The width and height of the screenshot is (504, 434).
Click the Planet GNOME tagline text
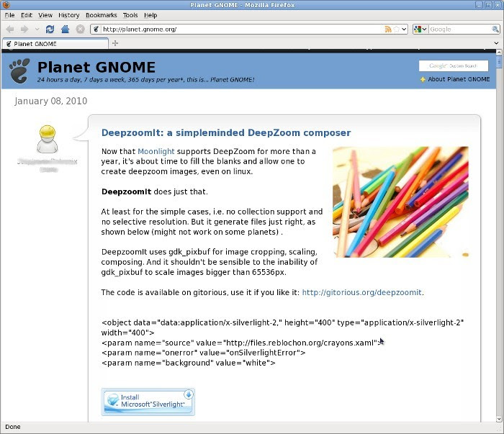[x=145, y=79]
